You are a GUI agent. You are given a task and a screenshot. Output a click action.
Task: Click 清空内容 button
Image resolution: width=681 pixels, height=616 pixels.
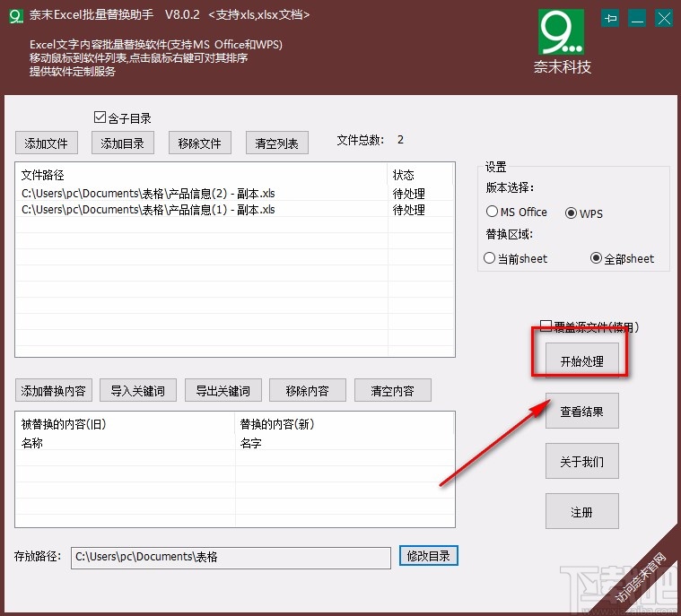(x=393, y=390)
